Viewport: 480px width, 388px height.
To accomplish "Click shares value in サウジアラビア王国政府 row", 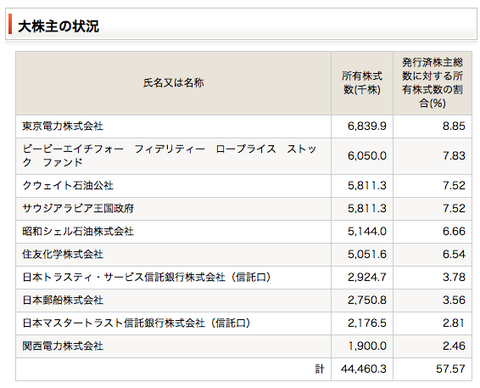I will tap(367, 208).
